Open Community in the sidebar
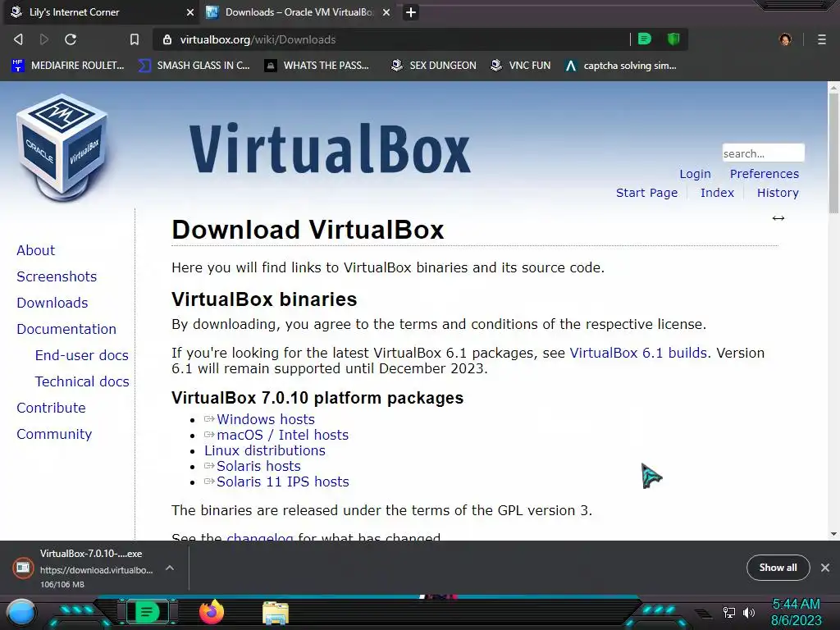840x630 pixels. [54, 434]
